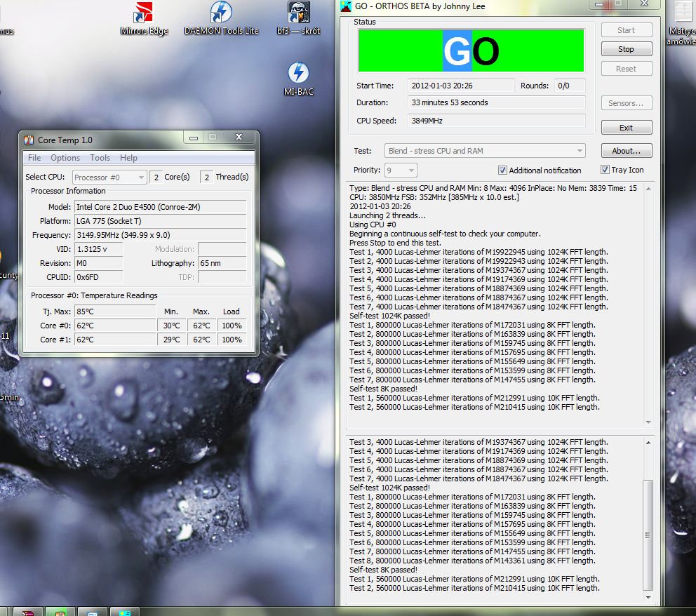Click the Rounds field showing 0/0
The width and height of the screenshot is (696, 616).
pos(570,86)
